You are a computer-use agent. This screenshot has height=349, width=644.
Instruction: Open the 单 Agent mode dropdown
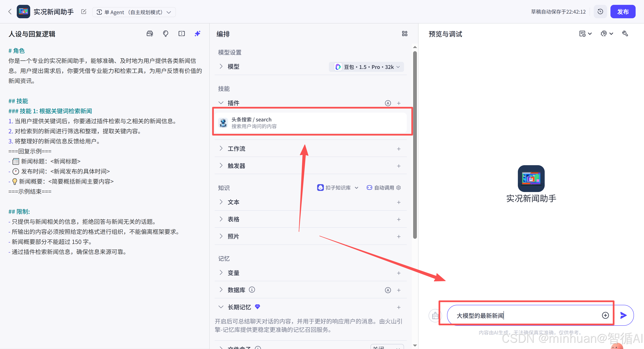pyautogui.click(x=134, y=12)
